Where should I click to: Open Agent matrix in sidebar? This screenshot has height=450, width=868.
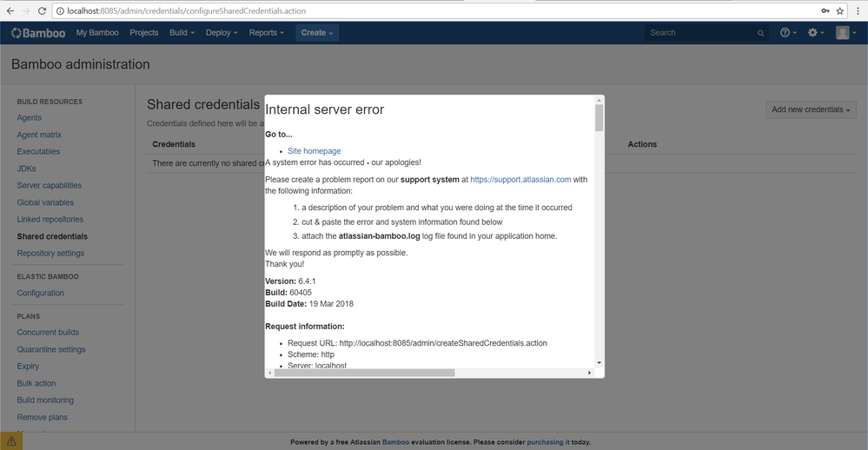39,135
